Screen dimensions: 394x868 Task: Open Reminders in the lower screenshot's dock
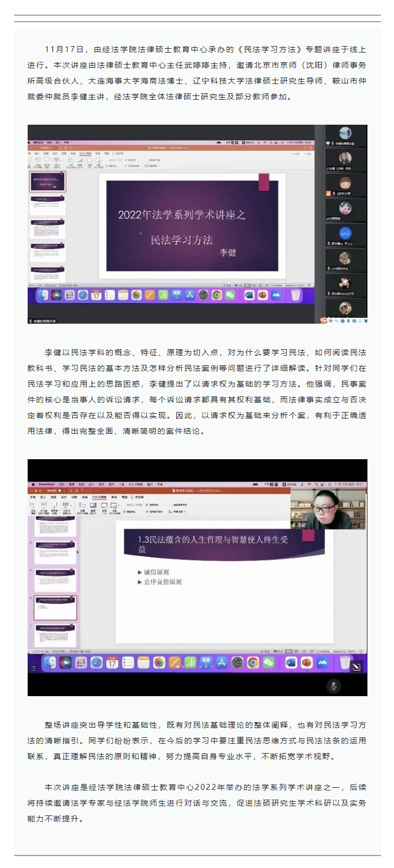click(x=128, y=663)
